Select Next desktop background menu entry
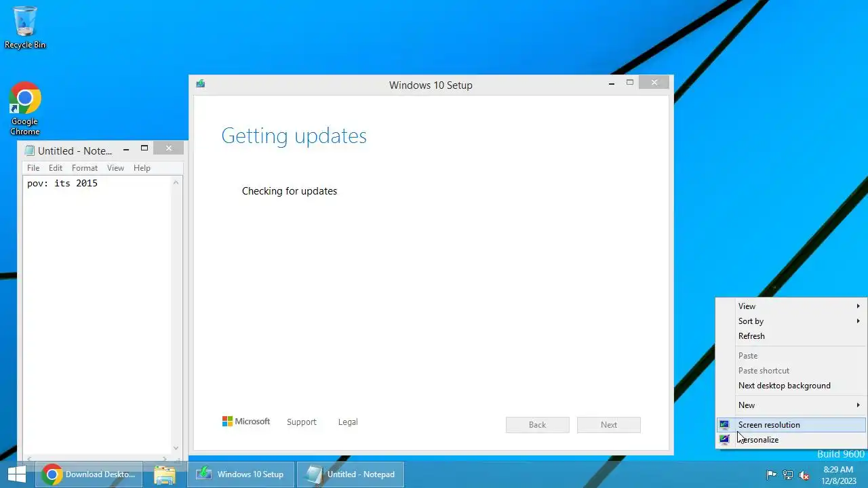868x488 pixels. pos(791,386)
